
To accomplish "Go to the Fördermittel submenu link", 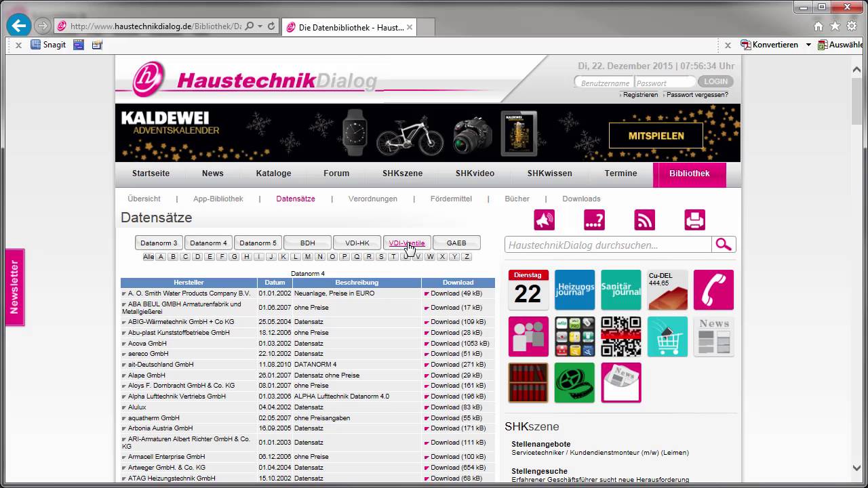I will pyautogui.click(x=451, y=199).
